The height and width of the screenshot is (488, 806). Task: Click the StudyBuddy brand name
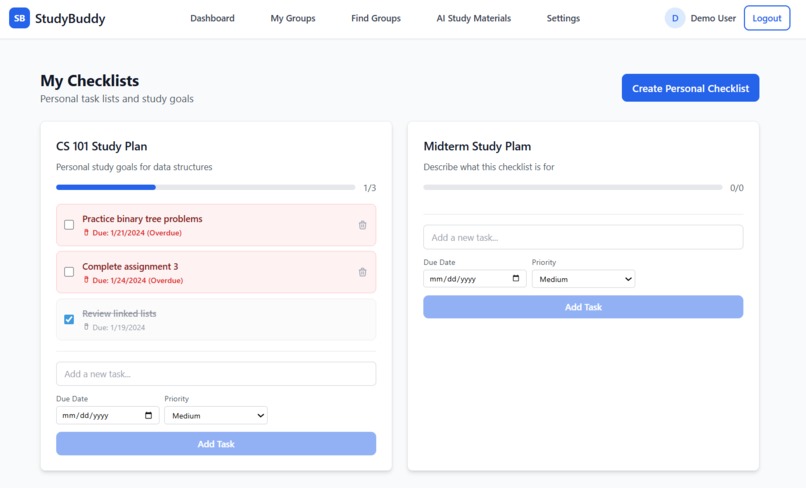tap(70, 19)
